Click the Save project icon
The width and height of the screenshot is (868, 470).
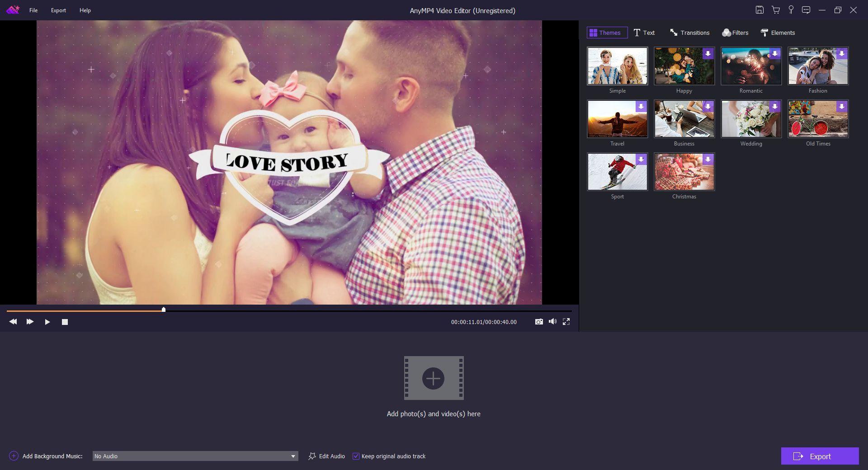coord(760,9)
